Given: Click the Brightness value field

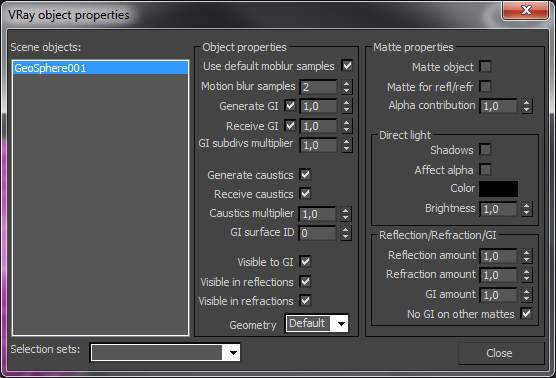Looking at the screenshot, I should pos(499,209).
